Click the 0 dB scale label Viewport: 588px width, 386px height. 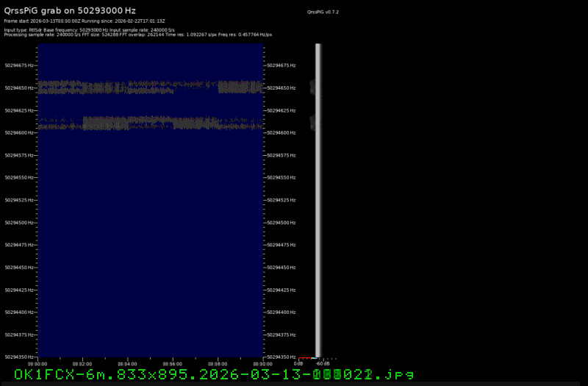pyautogui.click(x=298, y=363)
